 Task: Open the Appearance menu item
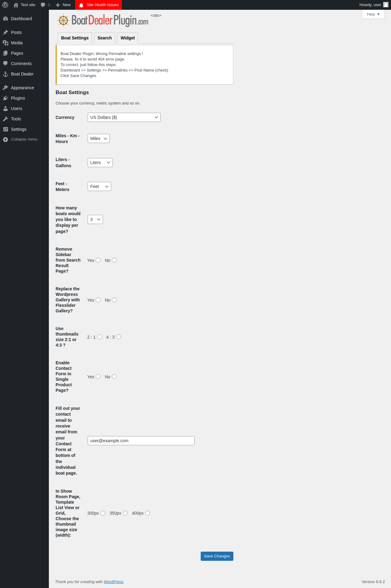tap(24, 88)
